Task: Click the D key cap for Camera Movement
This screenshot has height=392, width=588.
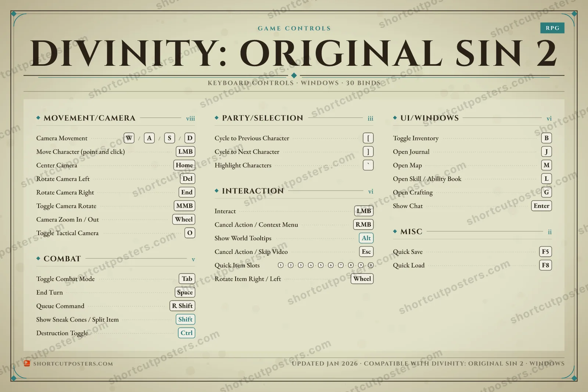Action: (x=190, y=138)
